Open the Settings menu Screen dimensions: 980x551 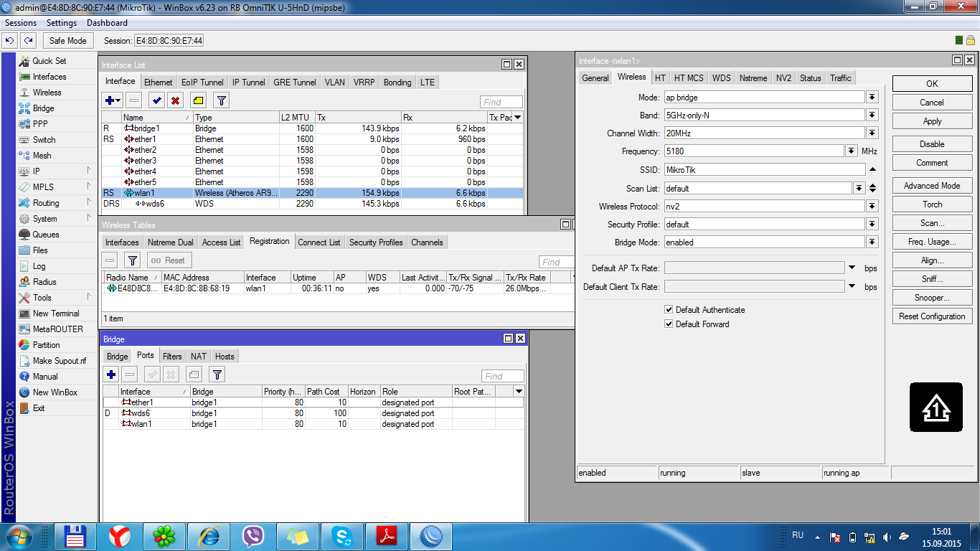[x=62, y=23]
